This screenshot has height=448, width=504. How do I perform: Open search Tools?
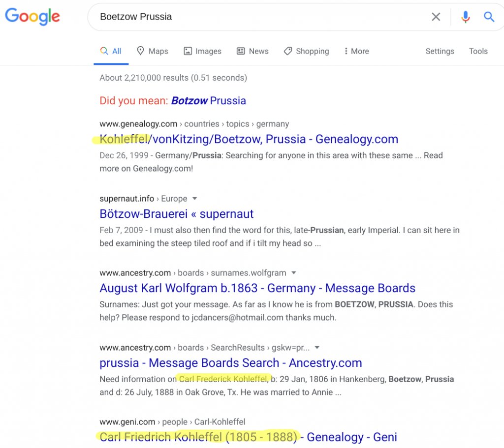[478, 51]
